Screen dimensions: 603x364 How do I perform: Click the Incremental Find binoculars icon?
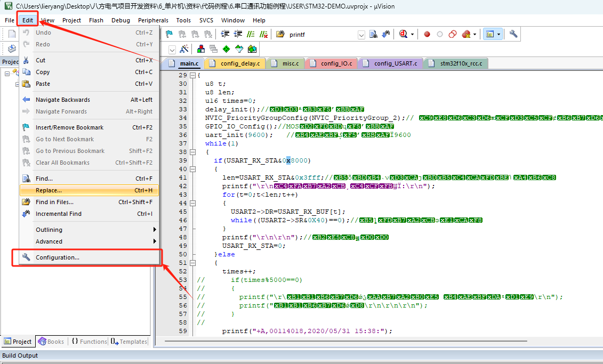385,34
